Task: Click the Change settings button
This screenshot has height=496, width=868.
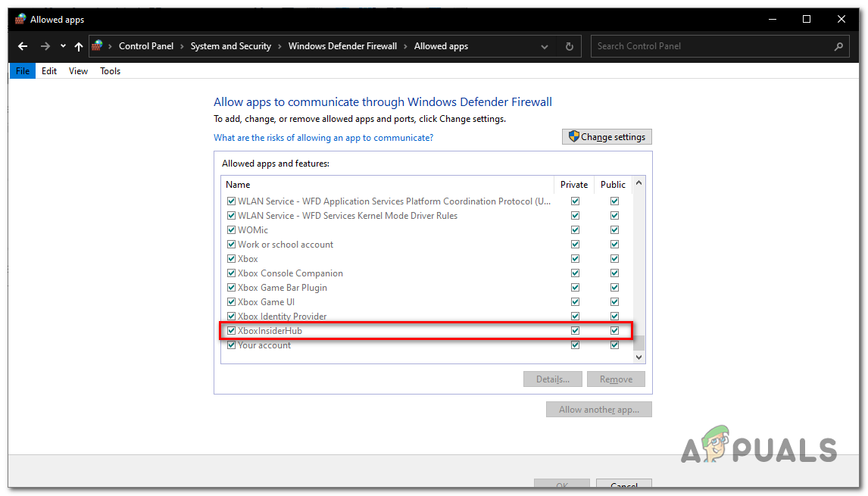Action: 607,137
